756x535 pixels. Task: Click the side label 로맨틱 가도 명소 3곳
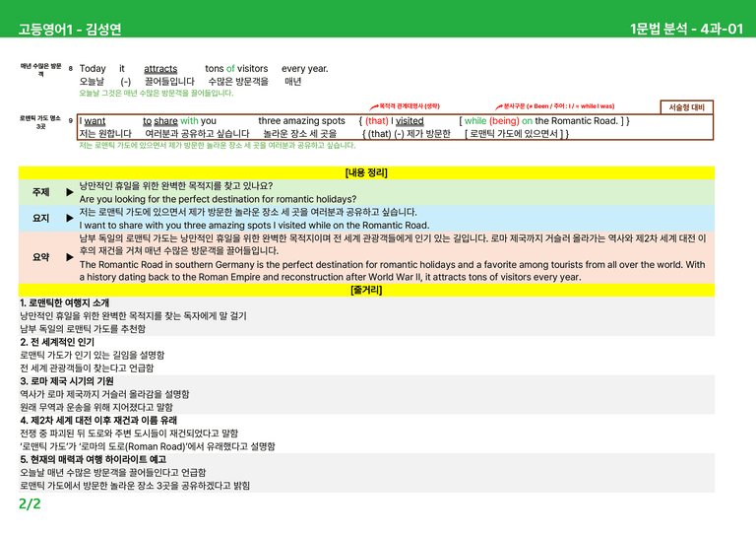click(x=40, y=122)
